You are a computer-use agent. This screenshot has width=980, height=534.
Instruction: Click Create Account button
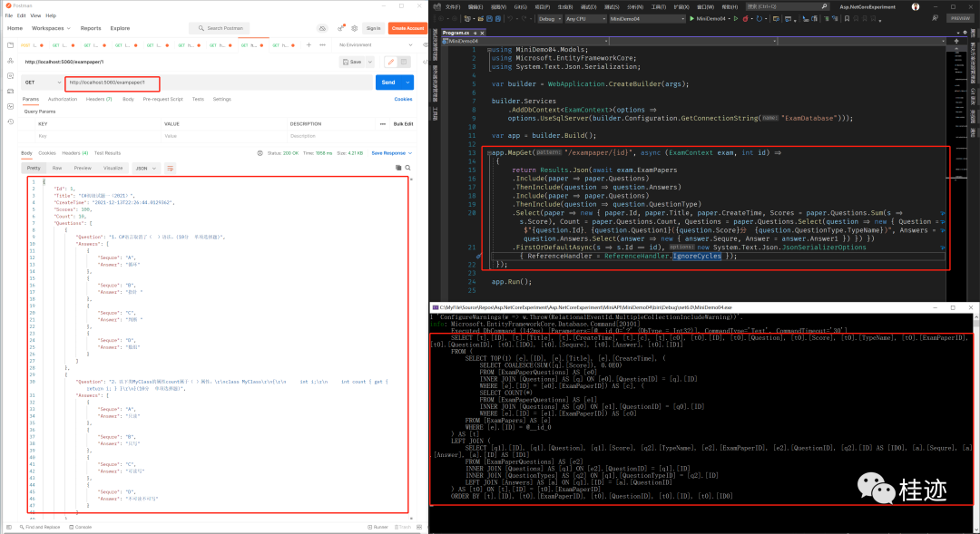tap(407, 28)
